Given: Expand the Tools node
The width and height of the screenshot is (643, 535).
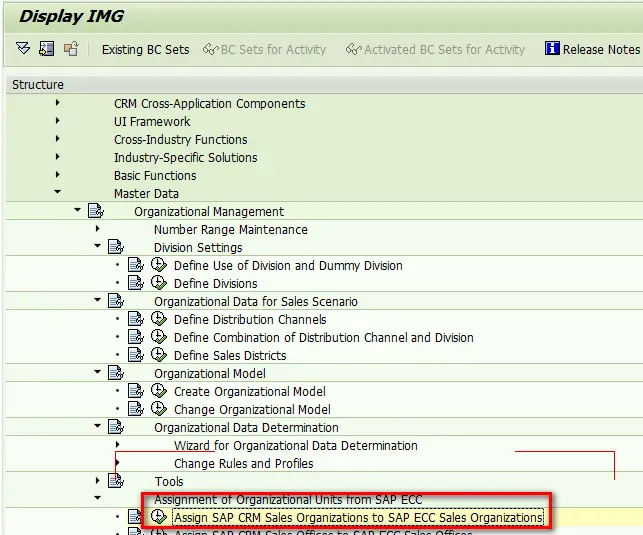Looking at the screenshot, I should tap(97, 480).
